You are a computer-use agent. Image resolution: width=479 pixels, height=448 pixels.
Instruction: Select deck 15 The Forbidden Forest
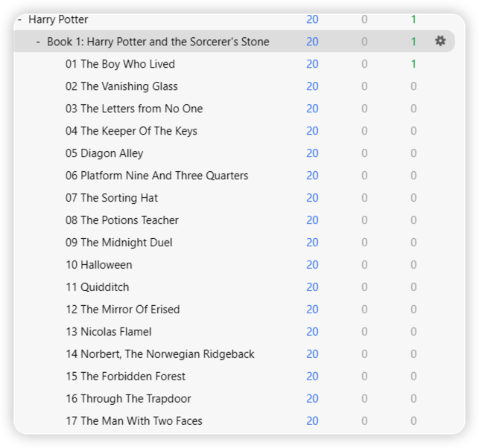126,377
